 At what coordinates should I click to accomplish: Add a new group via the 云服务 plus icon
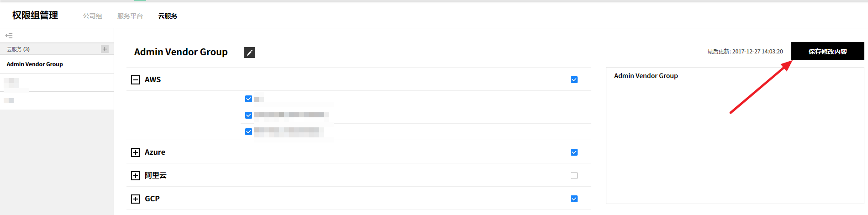(105, 49)
